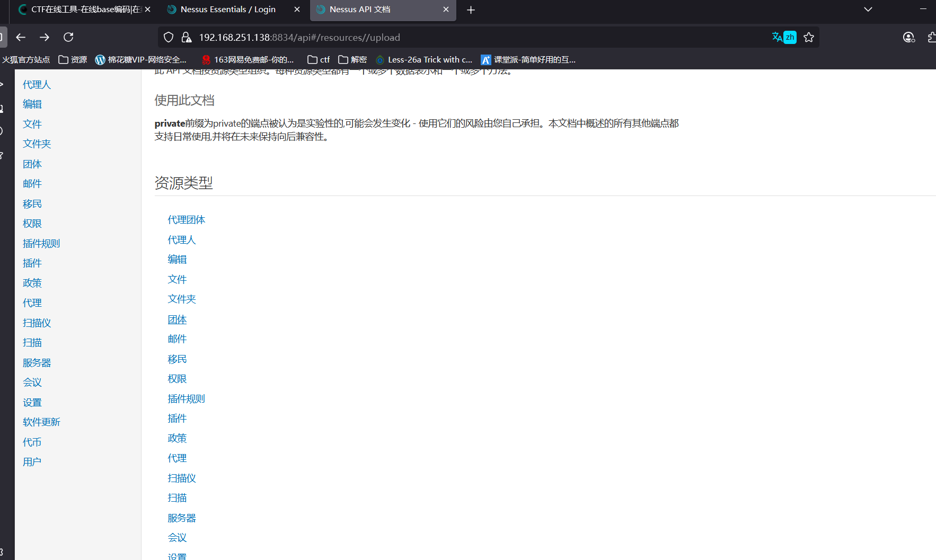Viewport: 936px width, 560px height.
Task: Select 文件夹 in the left sidebar
Action: pyautogui.click(x=37, y=144)
